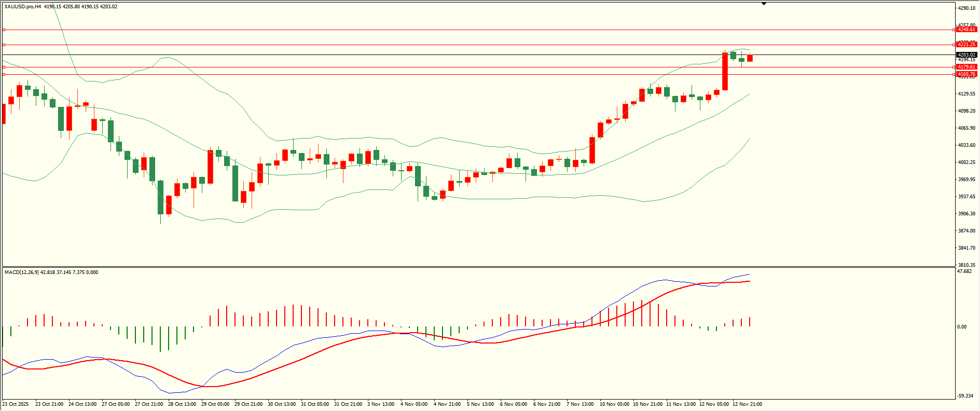Select left handle of 4221.25 horizontal line
Screen dimensions: 980x411
4,45
